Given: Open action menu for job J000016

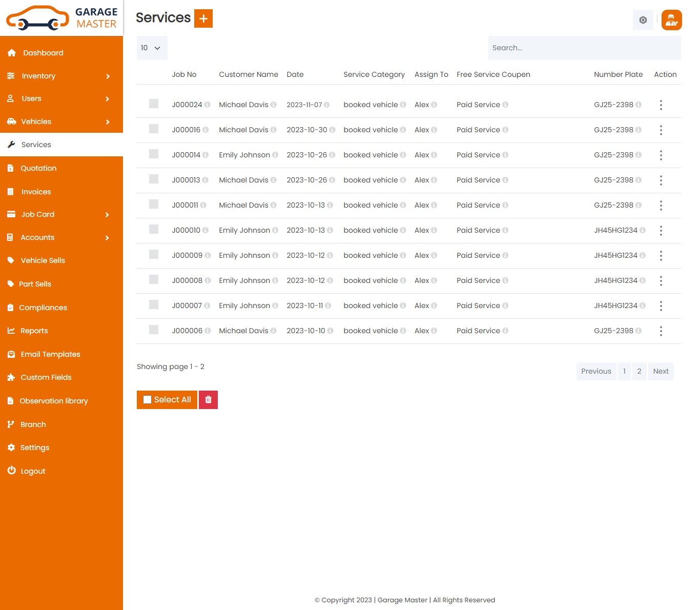Looking at the screenshot, I should [661, 130].
